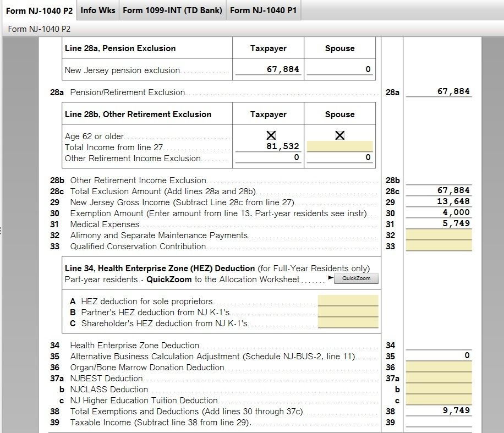Click the 'Alimony and Separate Maintenance Payments' label
Image resolution: width=504 pixels, height=433 pixels.
point(159,235)
